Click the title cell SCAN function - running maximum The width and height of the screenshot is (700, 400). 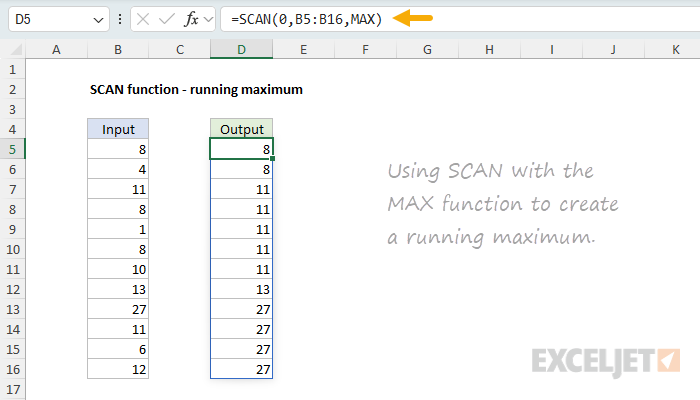(x=196, y=89)
